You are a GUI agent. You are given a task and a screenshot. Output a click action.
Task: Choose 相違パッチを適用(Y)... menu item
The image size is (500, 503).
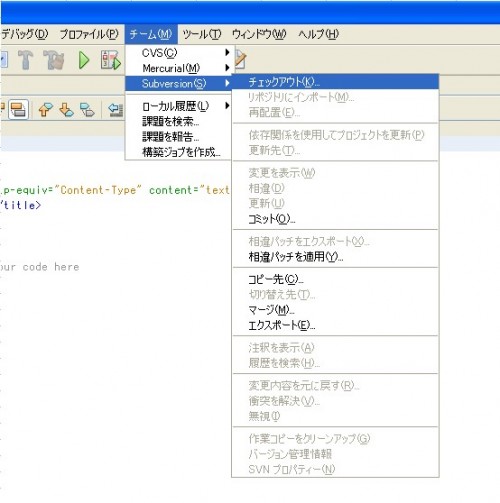point(335,257)
